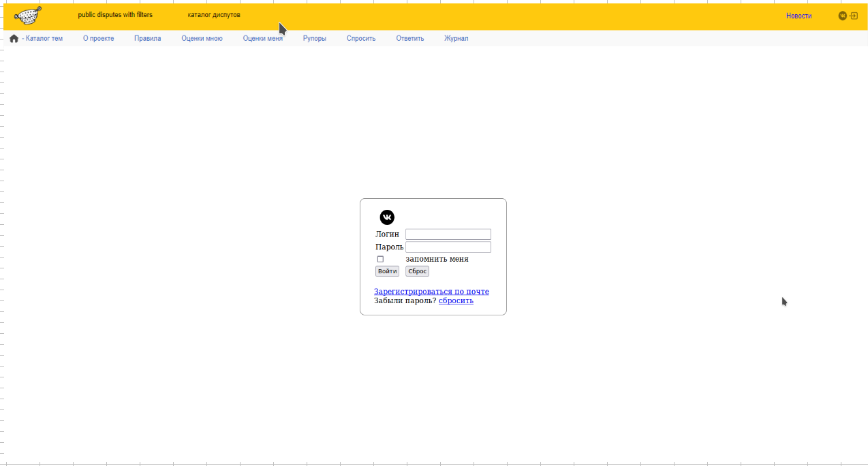Click the 'запомнить меня' label text
The image size is (868, 466).
click(x=437, y=259)
